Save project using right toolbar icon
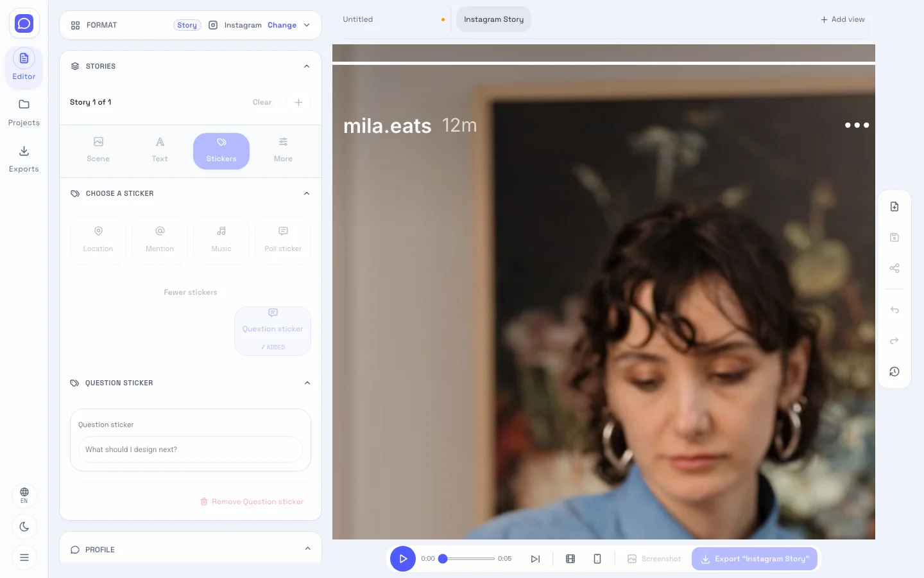 pos(894,238)
